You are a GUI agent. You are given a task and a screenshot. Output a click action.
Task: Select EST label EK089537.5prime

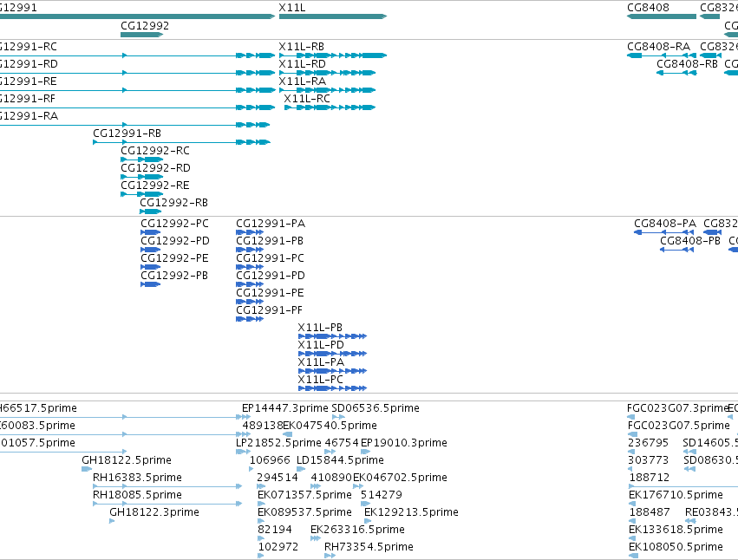tap(304, 513)
